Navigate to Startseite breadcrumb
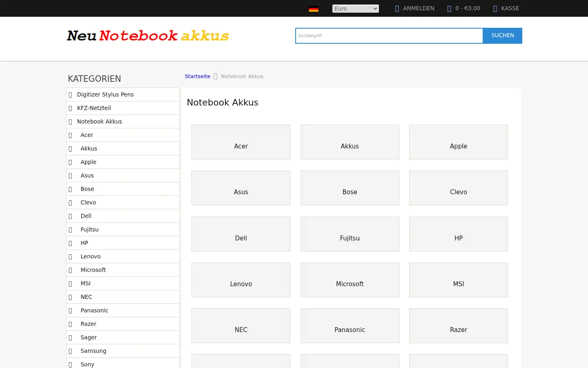 click(198, 76)
